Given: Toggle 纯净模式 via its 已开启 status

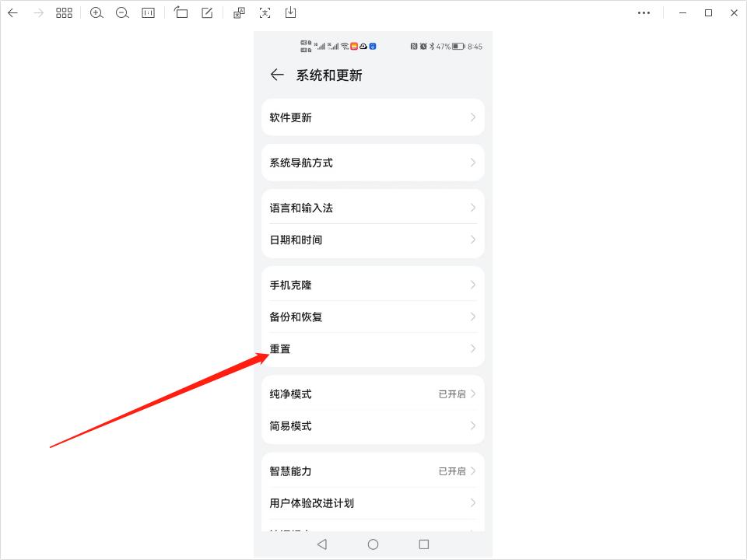Looking at the screenshot, I should (452, 394).
